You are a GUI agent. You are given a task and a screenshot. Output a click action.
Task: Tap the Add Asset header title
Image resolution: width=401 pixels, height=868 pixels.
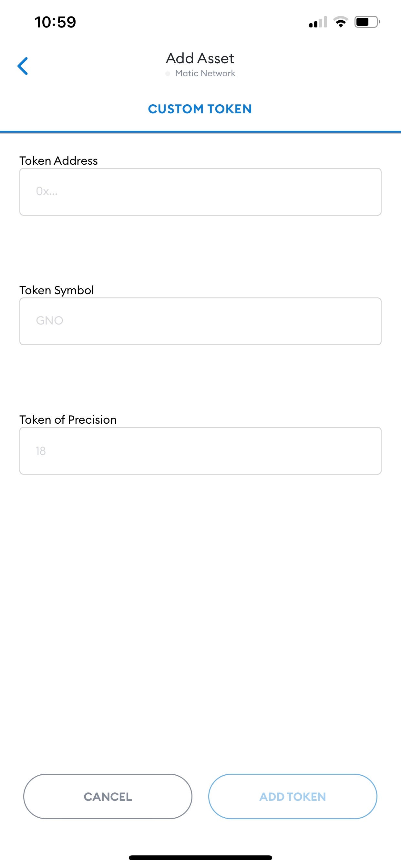(200, 59)
